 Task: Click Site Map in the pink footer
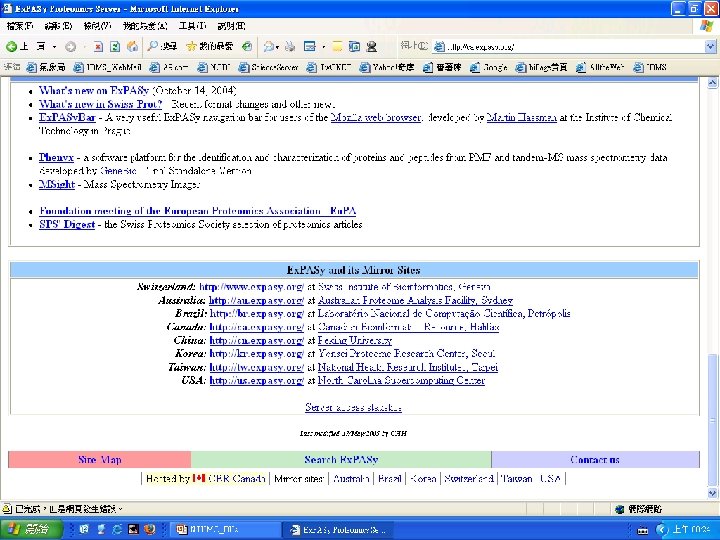click(x=100, y=460)
